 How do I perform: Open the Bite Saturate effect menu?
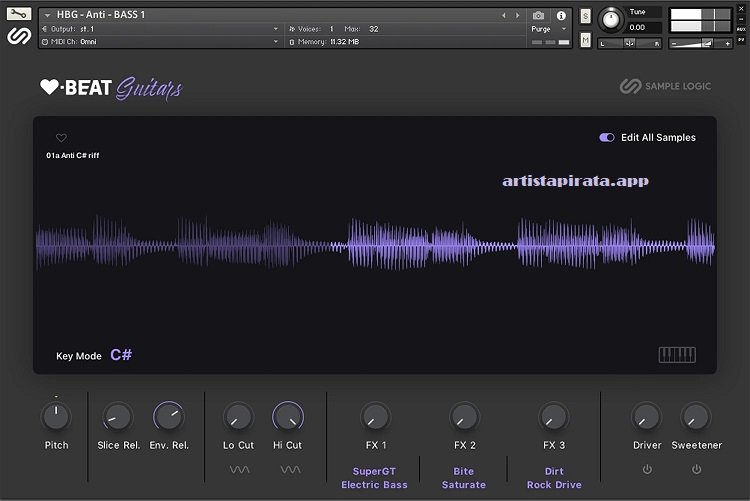[x=463, y=478]
